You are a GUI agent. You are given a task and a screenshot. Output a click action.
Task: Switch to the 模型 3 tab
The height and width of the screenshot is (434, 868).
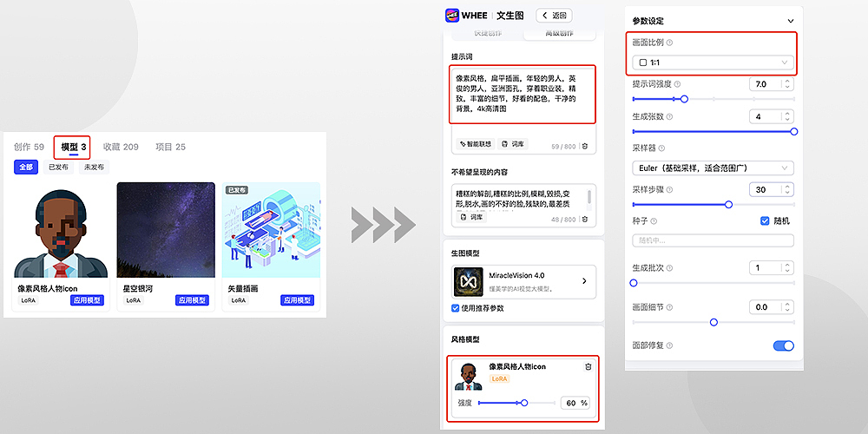coord(73,148)
